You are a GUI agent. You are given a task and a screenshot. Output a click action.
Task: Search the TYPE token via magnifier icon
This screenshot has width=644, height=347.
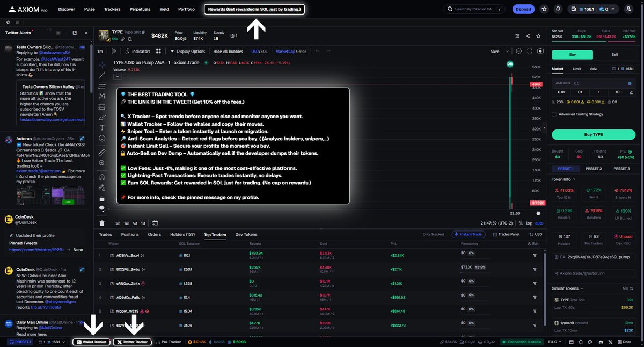click(130, 39)
